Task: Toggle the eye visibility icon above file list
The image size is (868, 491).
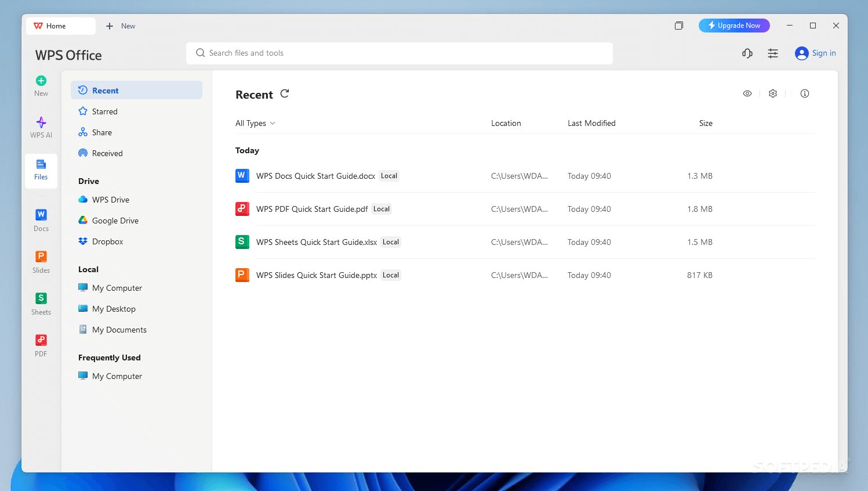Action: [x=747, y=93]
